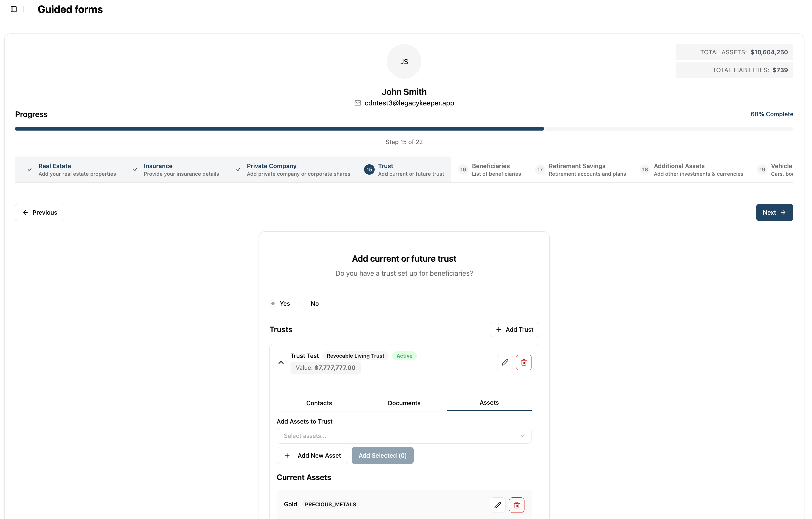Image resolution: width=812 pixels, height=519 pixels.
Task: Click the JS avatar circle
Action: [404, 62]
